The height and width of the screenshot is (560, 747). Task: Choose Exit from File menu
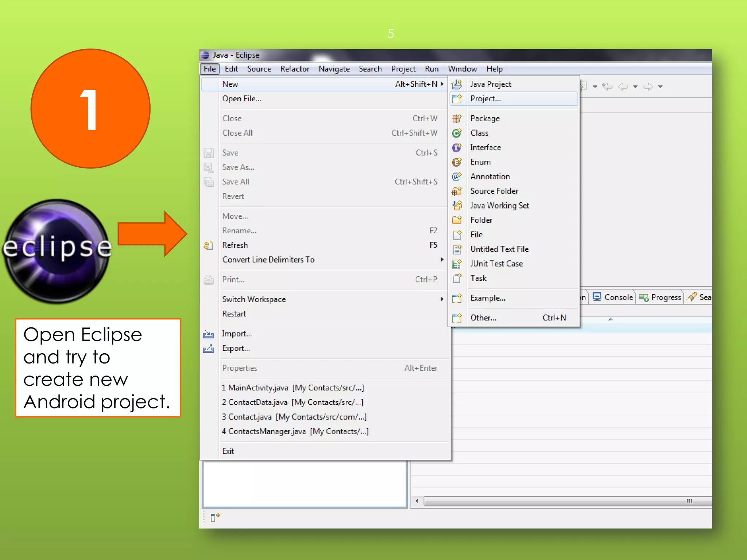[325, 451]
